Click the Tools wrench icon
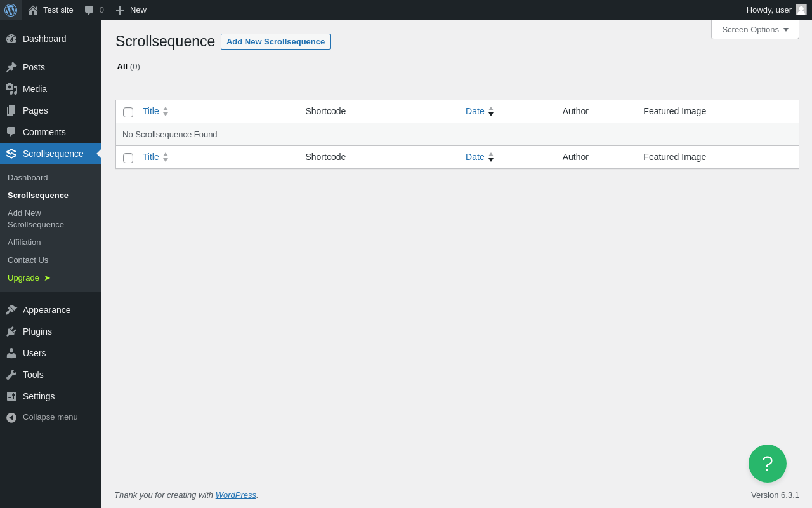This screenshot has height=508, width=812. 11,375
